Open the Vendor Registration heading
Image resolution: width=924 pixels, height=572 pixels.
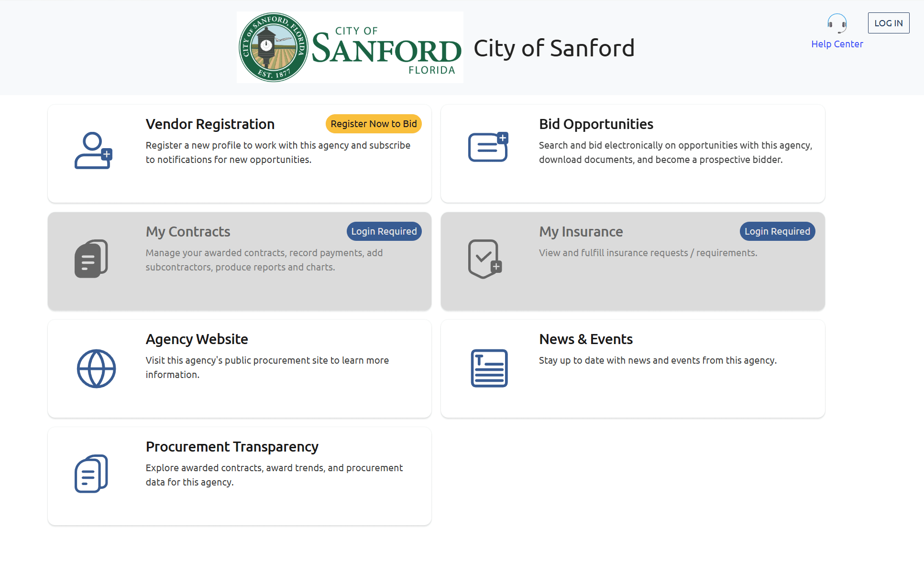[210, 124]
